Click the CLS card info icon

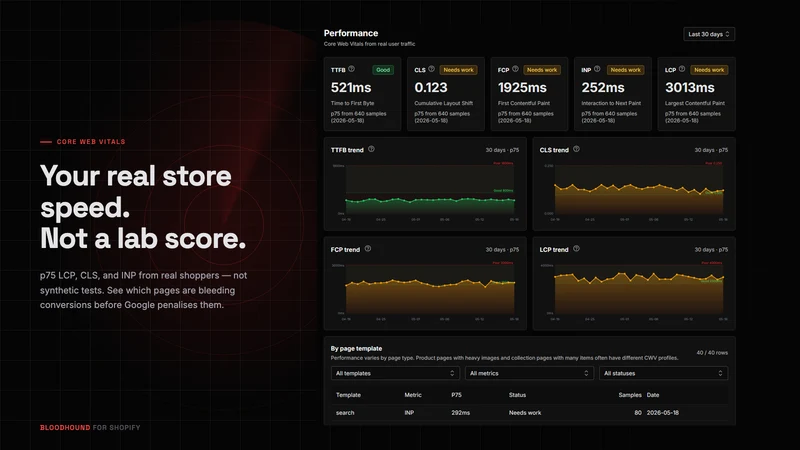[x=432, y=69]
